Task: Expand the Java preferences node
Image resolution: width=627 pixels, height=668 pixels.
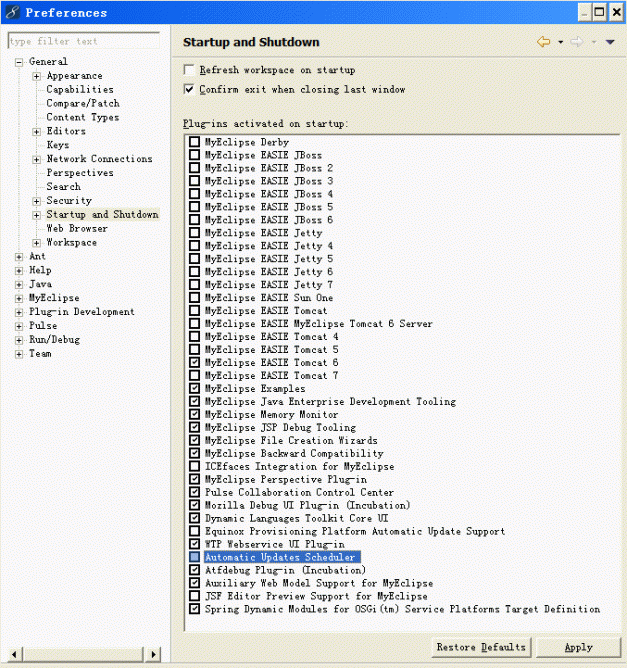Action: [x=19, y=285]
